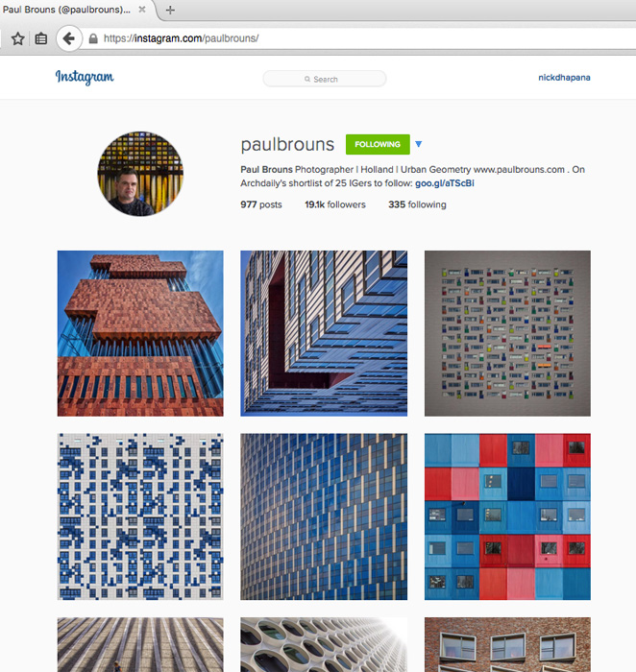Image resolution: width=636 pixels, height=672 pixels.
Task: Toggle the green Following button
Action: point(378,144)
